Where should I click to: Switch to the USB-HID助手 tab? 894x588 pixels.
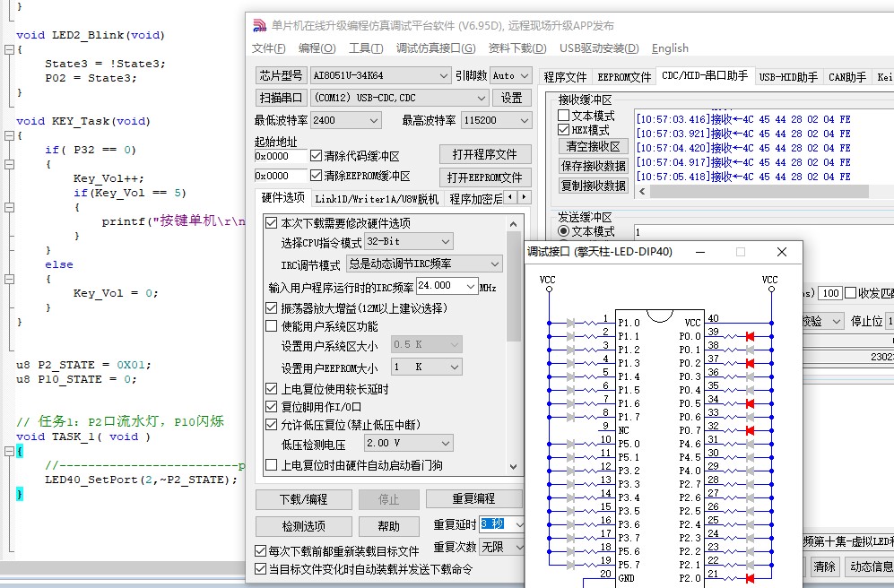(x=788, y=77)
